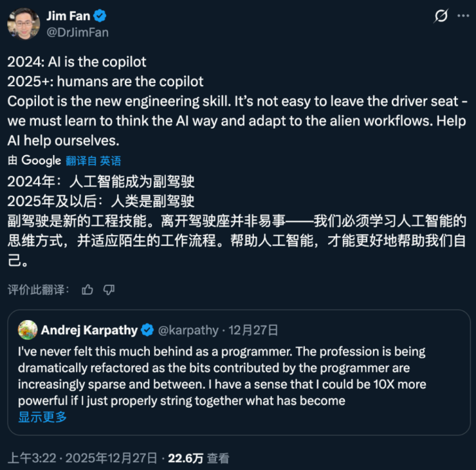Rate translation with thumbs down
The image size is (476, 470).
[x=109, y=289]
